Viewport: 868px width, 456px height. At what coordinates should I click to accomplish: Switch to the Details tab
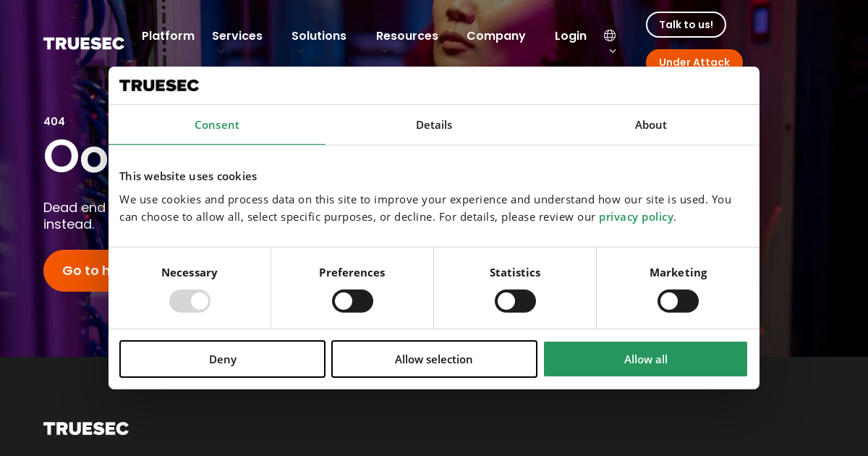pyautogui.click(x=434, y=125)
